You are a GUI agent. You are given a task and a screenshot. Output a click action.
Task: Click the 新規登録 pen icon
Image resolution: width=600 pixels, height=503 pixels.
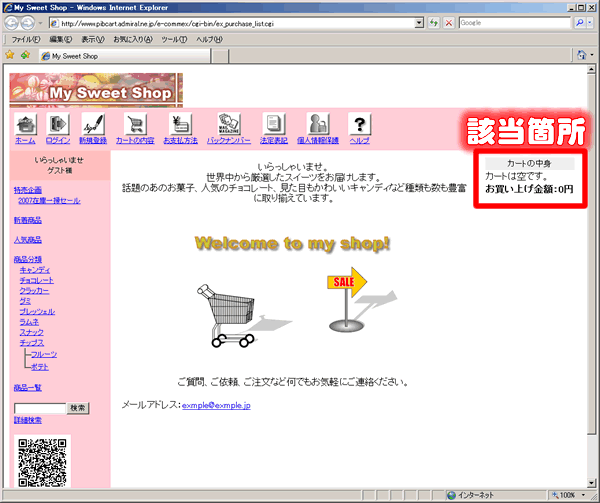pos(93,124)
